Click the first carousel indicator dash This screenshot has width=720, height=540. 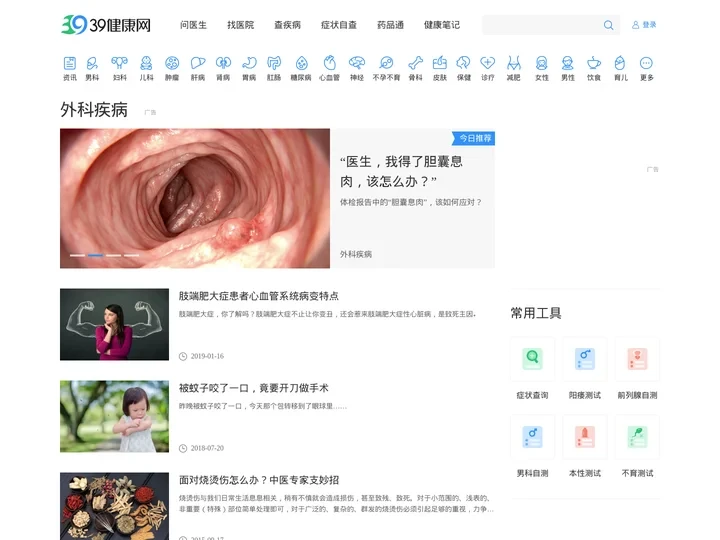point(77,255)
